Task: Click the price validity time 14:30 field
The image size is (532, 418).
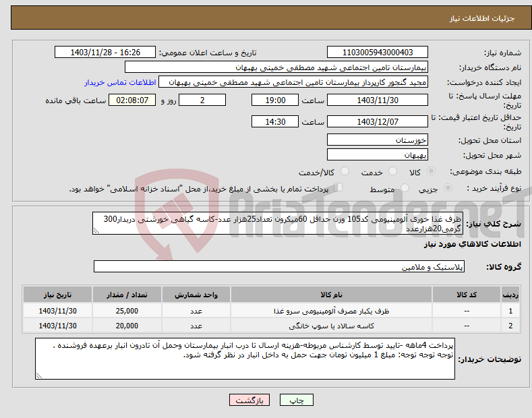Action: pyautogui.click(x=275, y=121)
